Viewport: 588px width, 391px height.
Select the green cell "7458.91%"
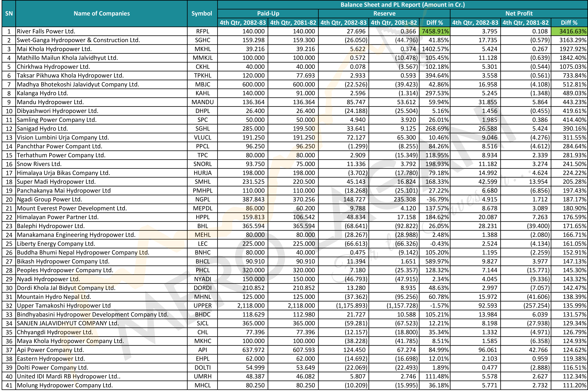click(435, 31)
